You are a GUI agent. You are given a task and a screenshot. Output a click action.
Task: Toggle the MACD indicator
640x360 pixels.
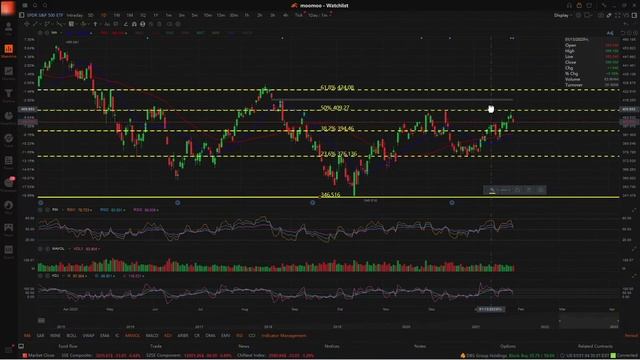(152, 336)
